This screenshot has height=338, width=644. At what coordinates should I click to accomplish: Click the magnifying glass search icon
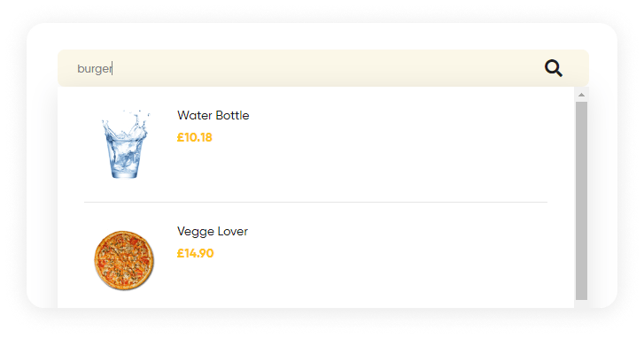pyautogui.click(x=554, y=68)
